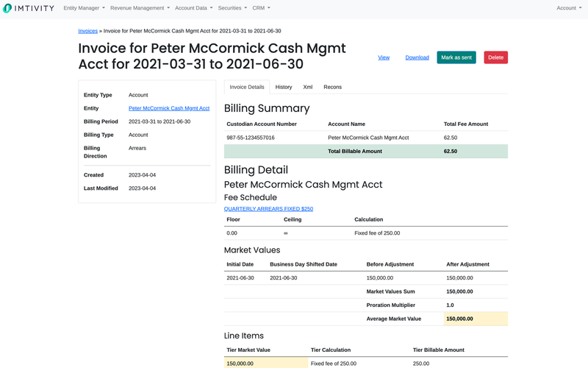The image size is (588, 368).
Task: Open the Xml tab
Action: [308, 87]
